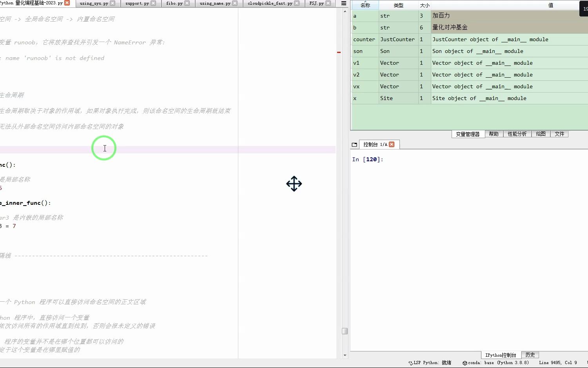Select the x variable name cell

[365, 98]
